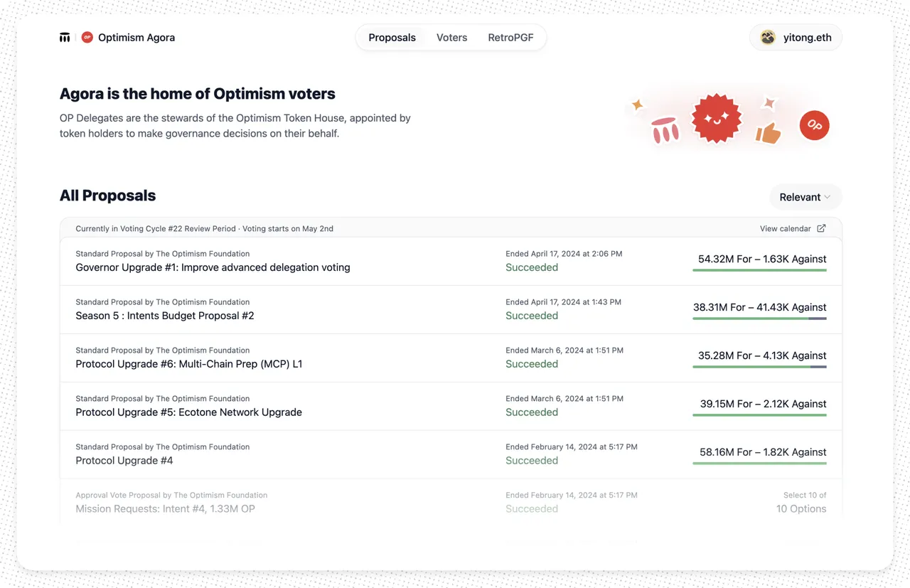910x588 pixels.
Task: Click the All Proposals heading
Action: click(107, 196)
